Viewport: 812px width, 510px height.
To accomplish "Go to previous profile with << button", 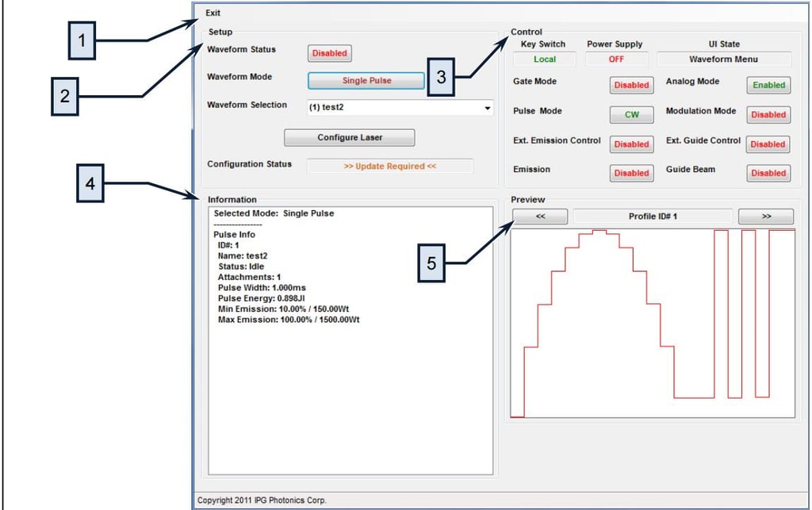I will coord(540,217).
